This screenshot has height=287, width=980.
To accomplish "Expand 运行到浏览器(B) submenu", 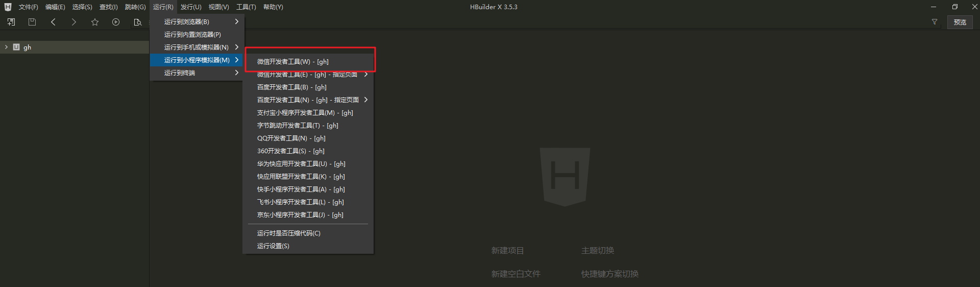I will click(197, 21).
